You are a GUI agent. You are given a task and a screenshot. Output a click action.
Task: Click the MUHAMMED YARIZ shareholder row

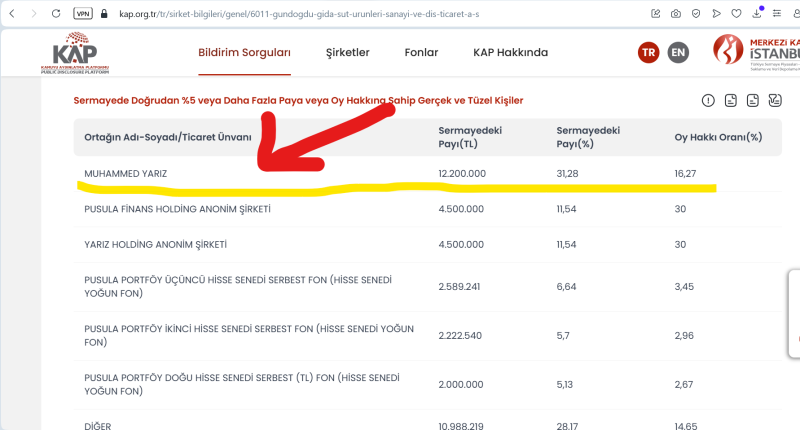tap(125, 174)
